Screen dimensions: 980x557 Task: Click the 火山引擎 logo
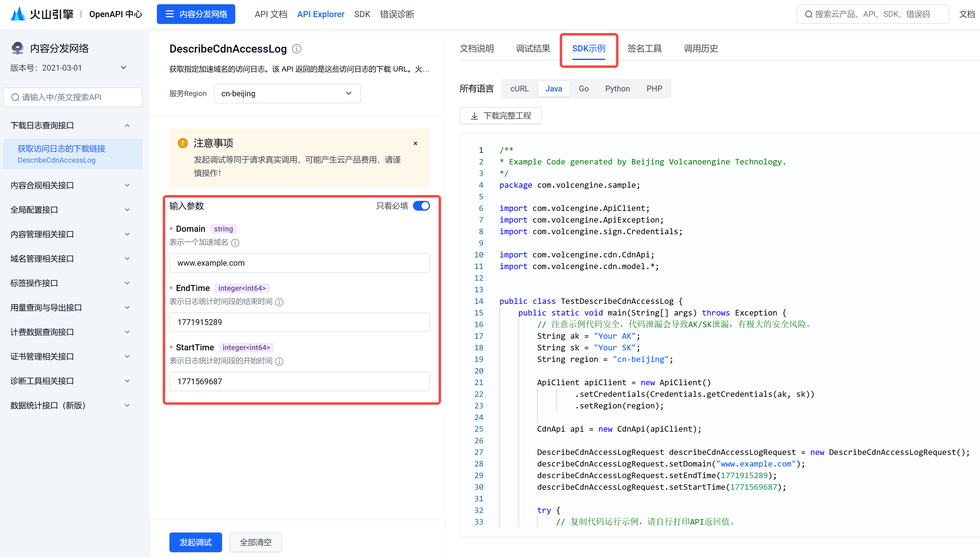click(x=42, y=14)
